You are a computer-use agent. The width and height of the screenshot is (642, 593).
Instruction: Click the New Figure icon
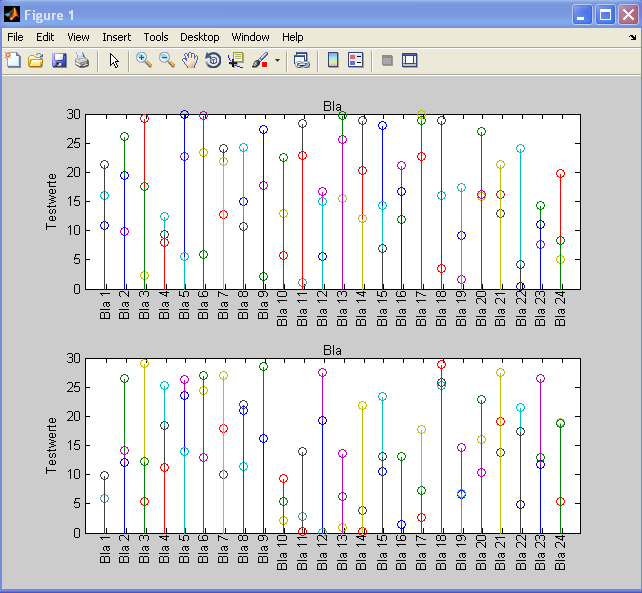(13, 60)
